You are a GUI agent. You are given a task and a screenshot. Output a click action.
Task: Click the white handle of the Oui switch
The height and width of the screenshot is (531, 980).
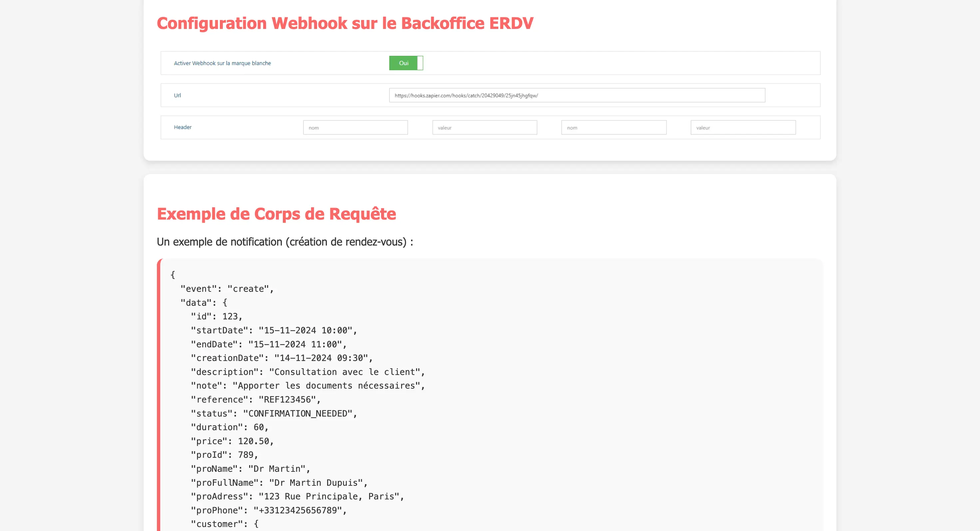(x=420, y=63)
